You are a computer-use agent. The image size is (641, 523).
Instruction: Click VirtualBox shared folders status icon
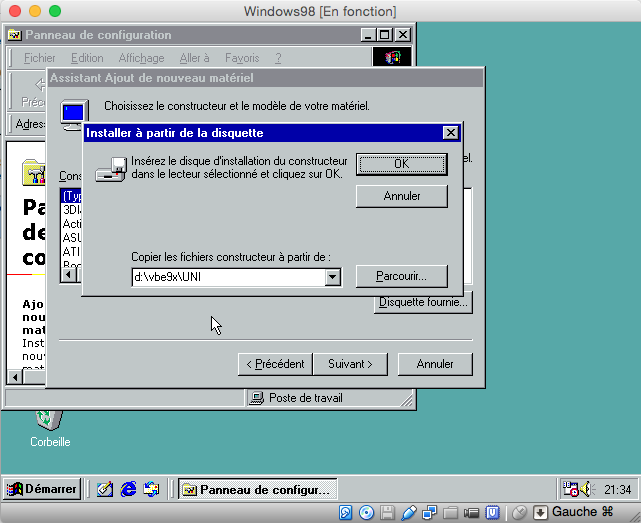click(x=450, y=512)
